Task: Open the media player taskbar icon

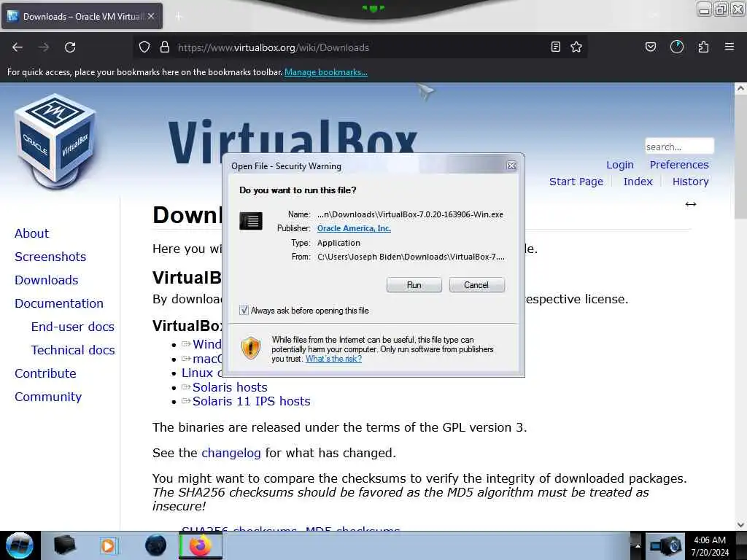Action: point(108,545)
